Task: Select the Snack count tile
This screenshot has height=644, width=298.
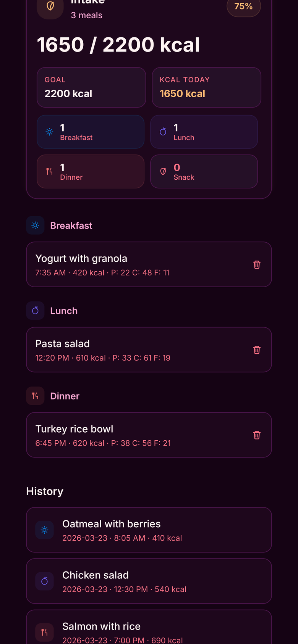Action: (204, 172)
